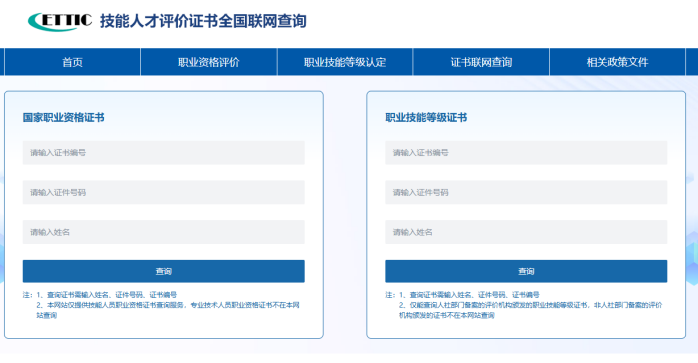Click 查询 button in 国家职业资格证书 panel
This screenshot has width=698, height=363.
point(164,271)
